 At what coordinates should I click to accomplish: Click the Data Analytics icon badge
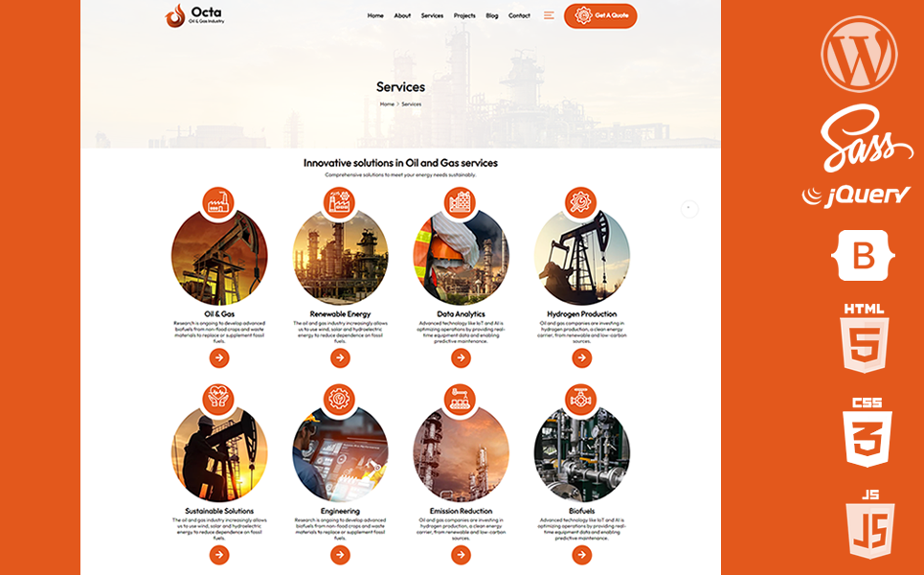pos(461,202)
